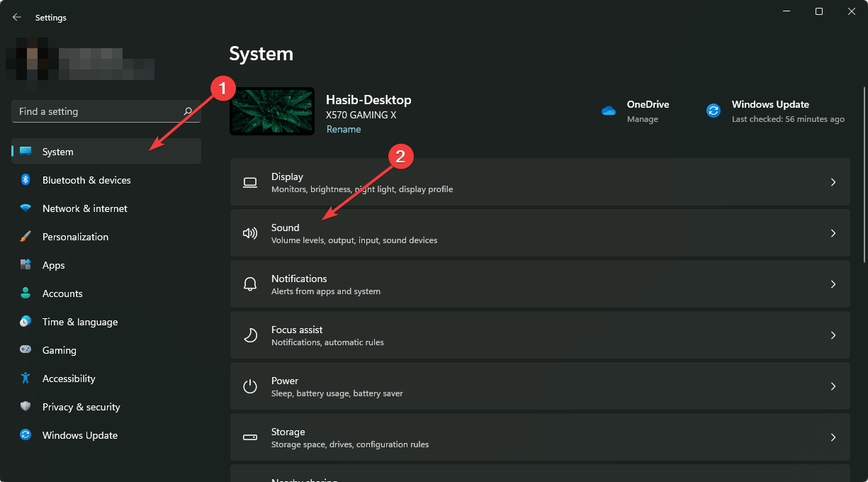Expand the Sound row chevron

[833, 233]
